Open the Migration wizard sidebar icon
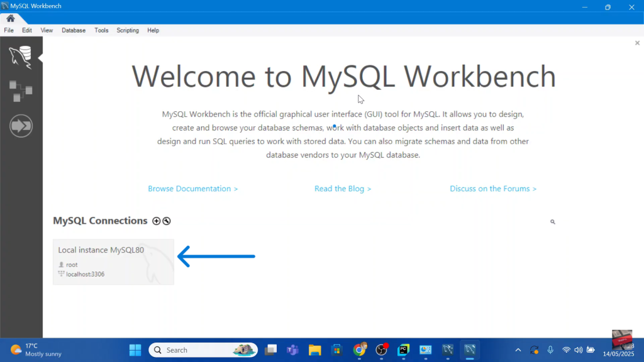644x362 pixels. [21, 126]
